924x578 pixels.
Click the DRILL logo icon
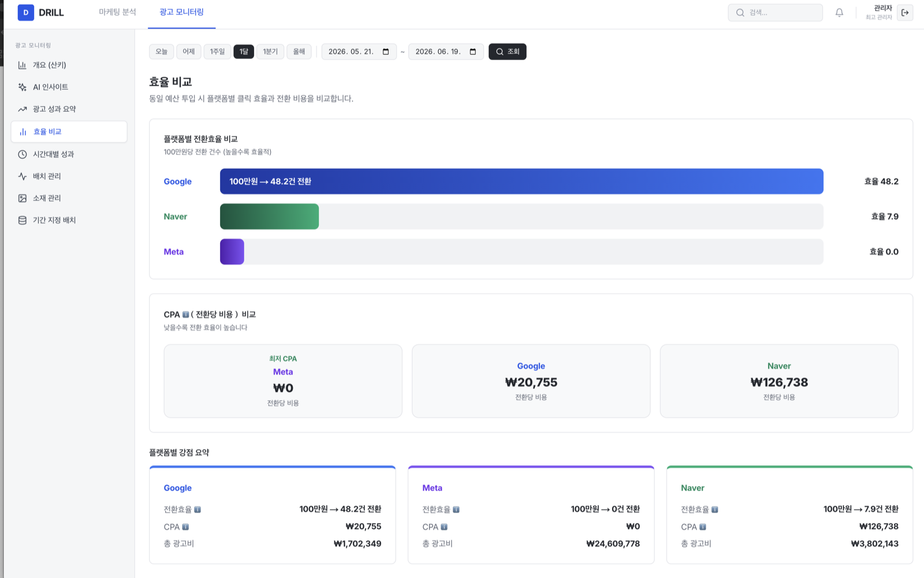pyautogui.click(x=25, y=12)
